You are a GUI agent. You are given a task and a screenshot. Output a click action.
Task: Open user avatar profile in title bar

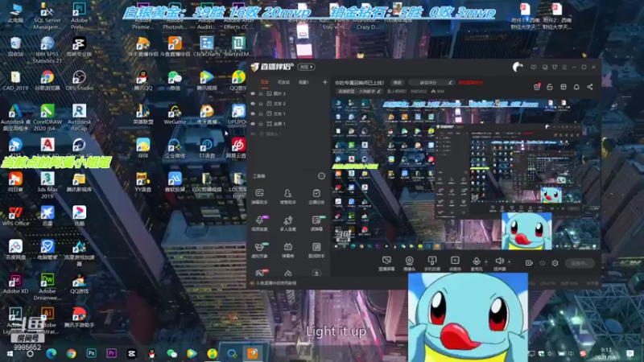pyautogui.click(x=518, y=67)
